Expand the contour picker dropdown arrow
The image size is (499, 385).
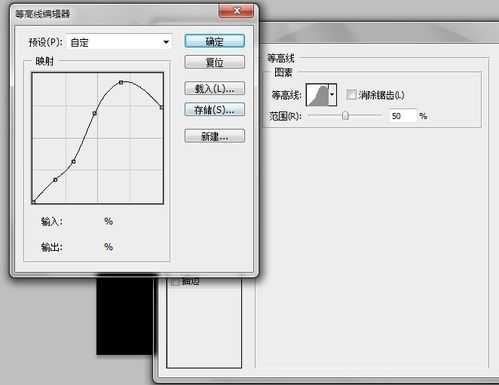(x=332, y=95)
